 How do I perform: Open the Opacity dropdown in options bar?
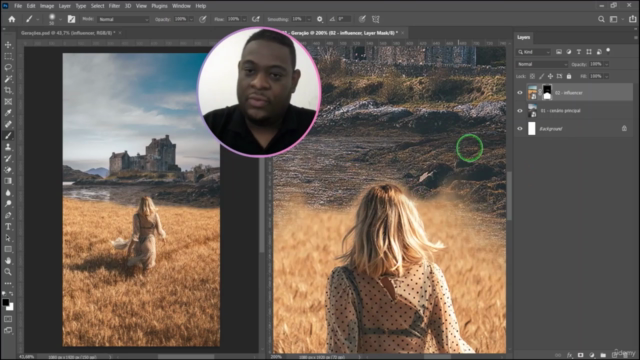(191, 19)
